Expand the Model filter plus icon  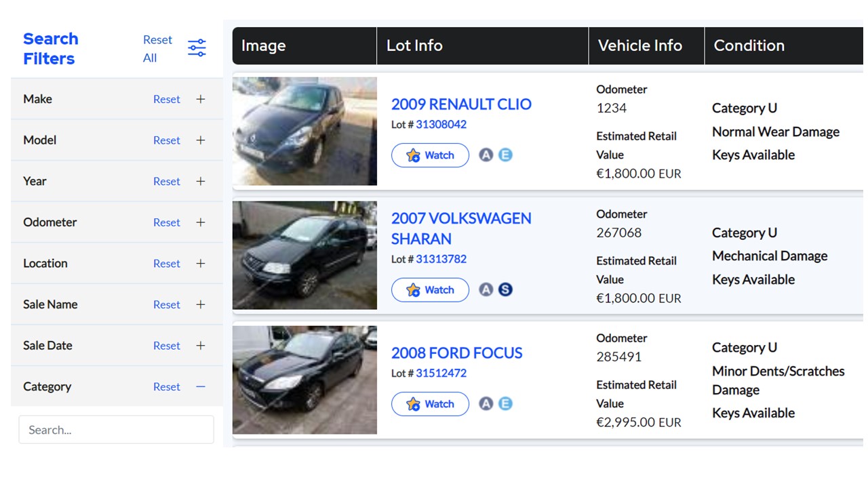tap(201, 140)
